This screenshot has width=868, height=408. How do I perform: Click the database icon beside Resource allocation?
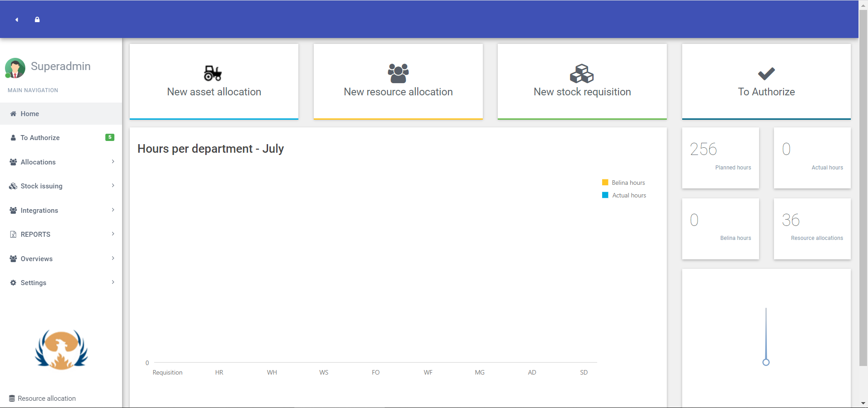click(x=12, y=399)
